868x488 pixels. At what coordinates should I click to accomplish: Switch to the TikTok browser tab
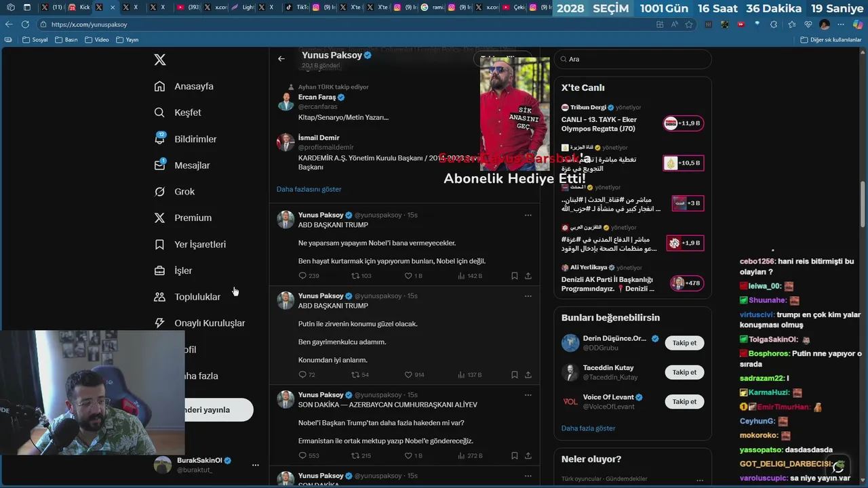[298, 7]
